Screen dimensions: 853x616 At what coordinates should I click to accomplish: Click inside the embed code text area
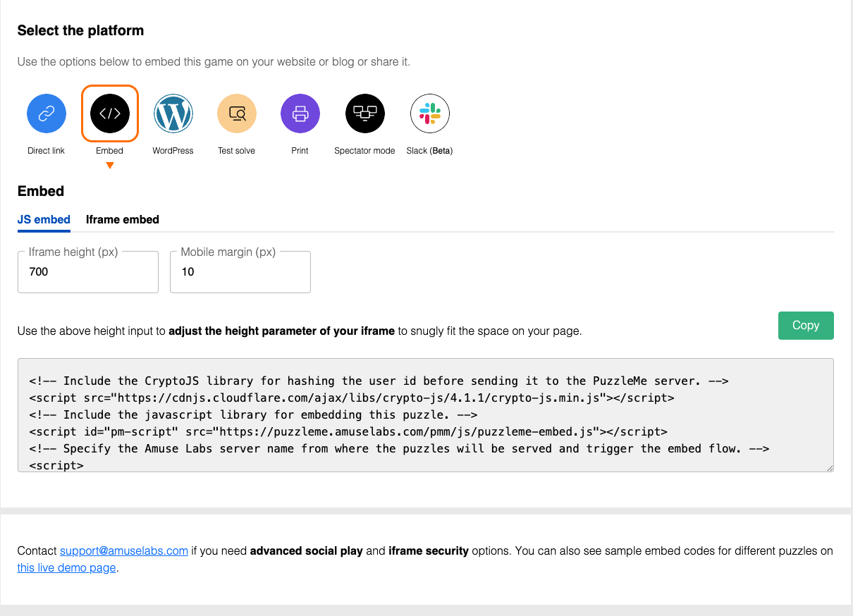[x=426, y=415]
